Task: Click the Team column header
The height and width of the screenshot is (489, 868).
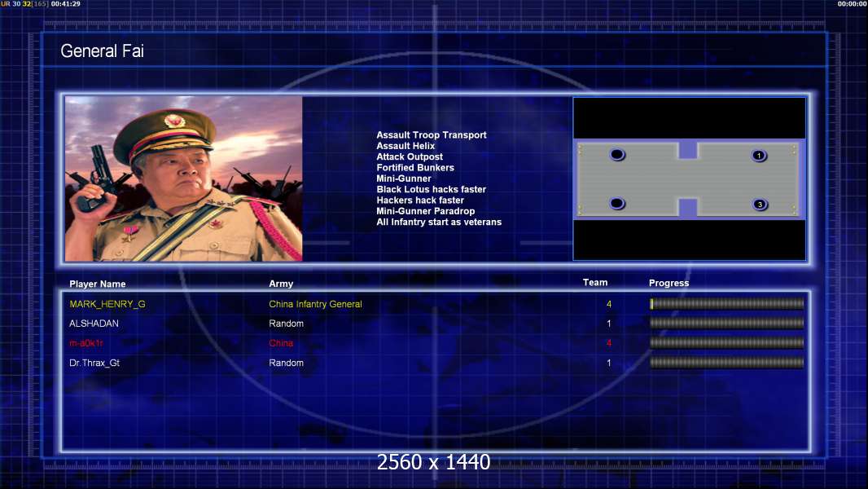Action: [595, 283]
